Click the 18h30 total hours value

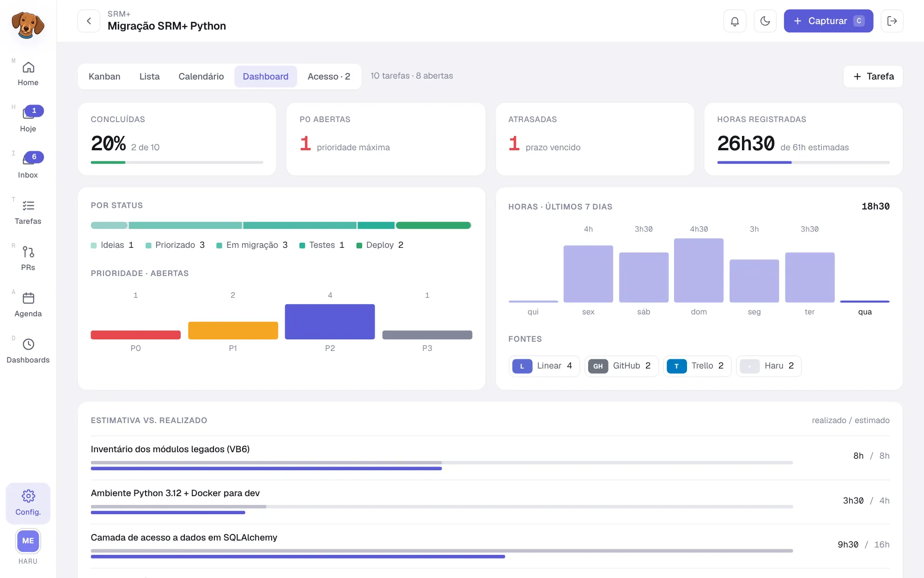click(875, 206)
